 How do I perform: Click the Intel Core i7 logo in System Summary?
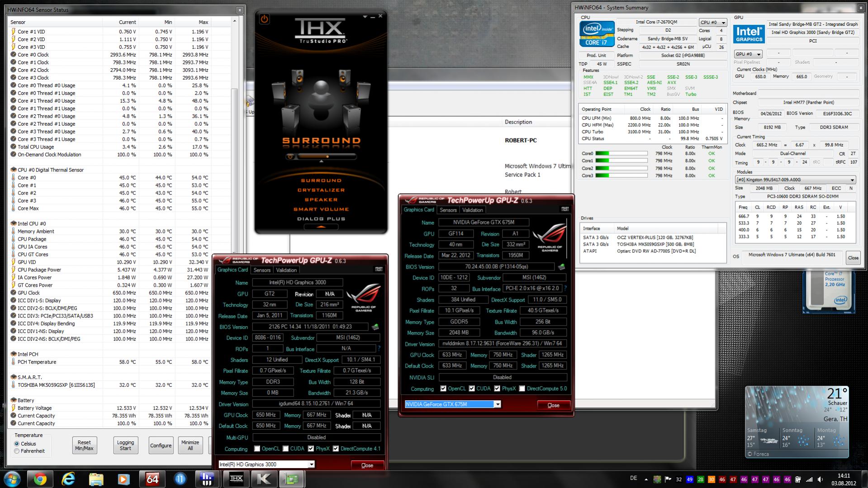tap(597, 33)
